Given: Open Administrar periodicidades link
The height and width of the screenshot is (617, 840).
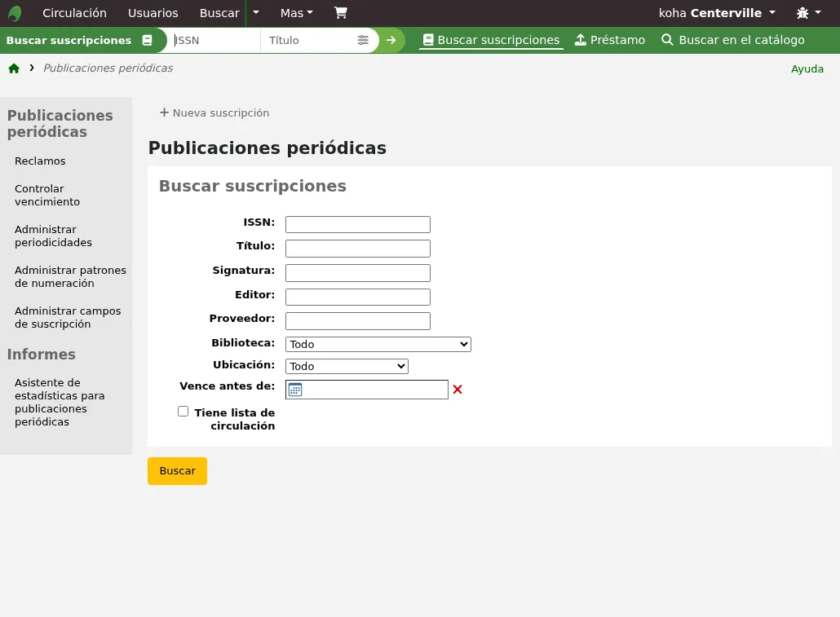Looking at the screenshot, I should [x=53, y=236].
